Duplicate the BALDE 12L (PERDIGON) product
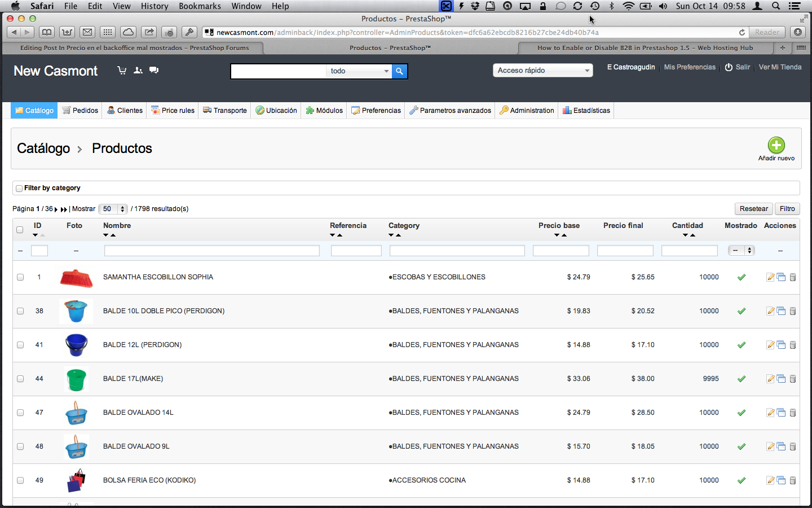This screenshot has height=508, width=812. point(781,345)
